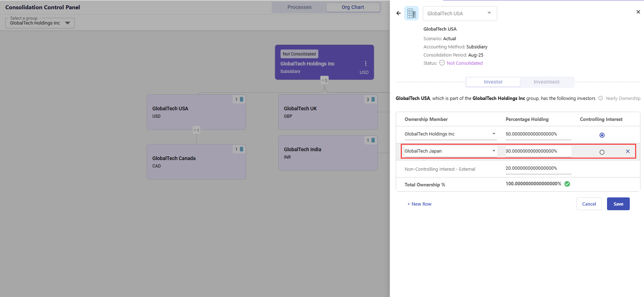Click building icon on GlobalTech India card
Viewport: 644px width, 297px height.
pos(373,140)
